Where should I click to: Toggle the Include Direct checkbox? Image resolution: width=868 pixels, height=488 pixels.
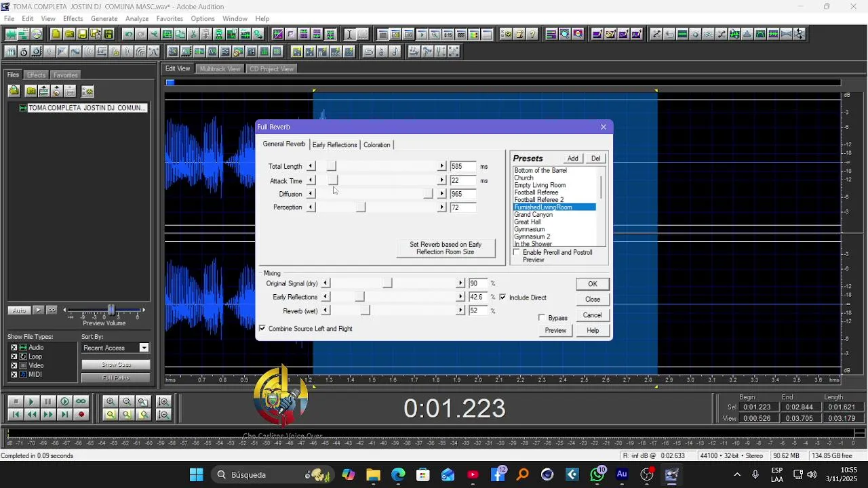point(502,297)
